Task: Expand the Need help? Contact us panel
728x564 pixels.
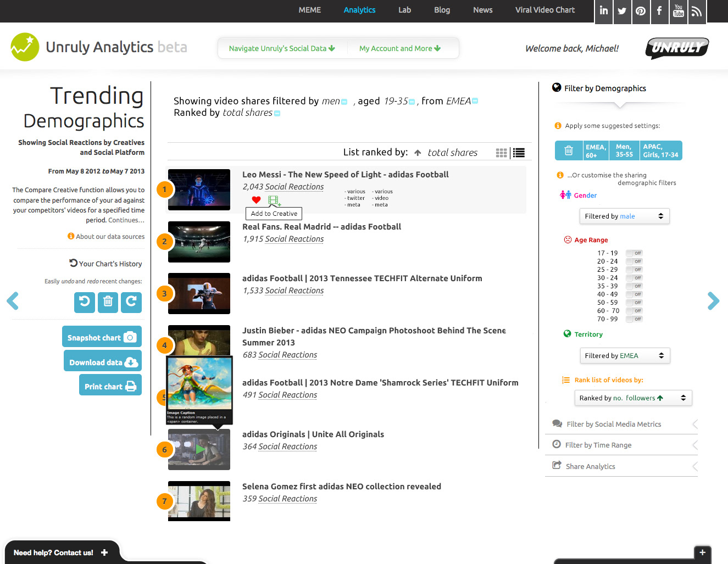Action: coord(61,552)
